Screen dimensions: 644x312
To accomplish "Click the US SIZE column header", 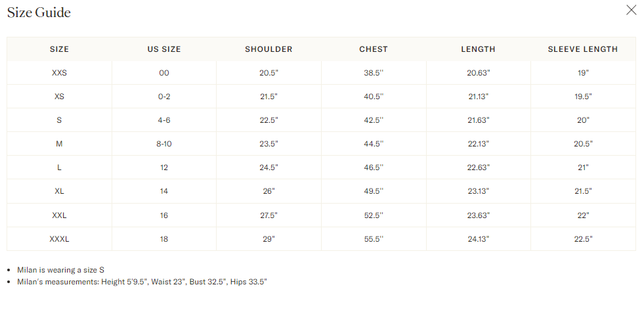I will coord(164,49).
